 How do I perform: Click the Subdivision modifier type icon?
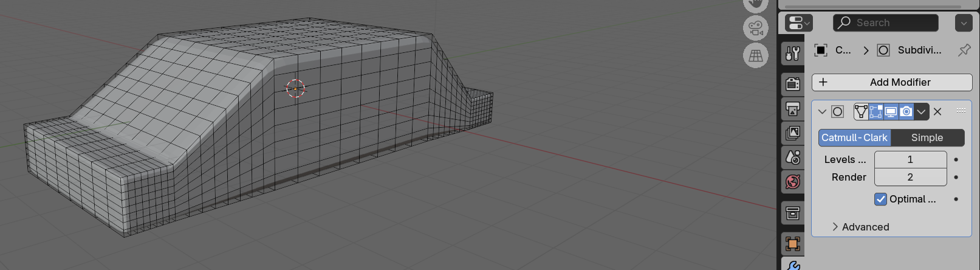point(837,111)
